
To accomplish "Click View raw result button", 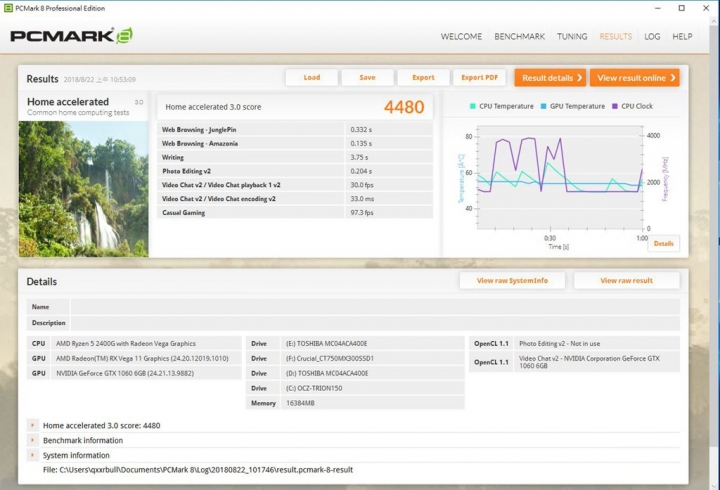I will point(626,281).
